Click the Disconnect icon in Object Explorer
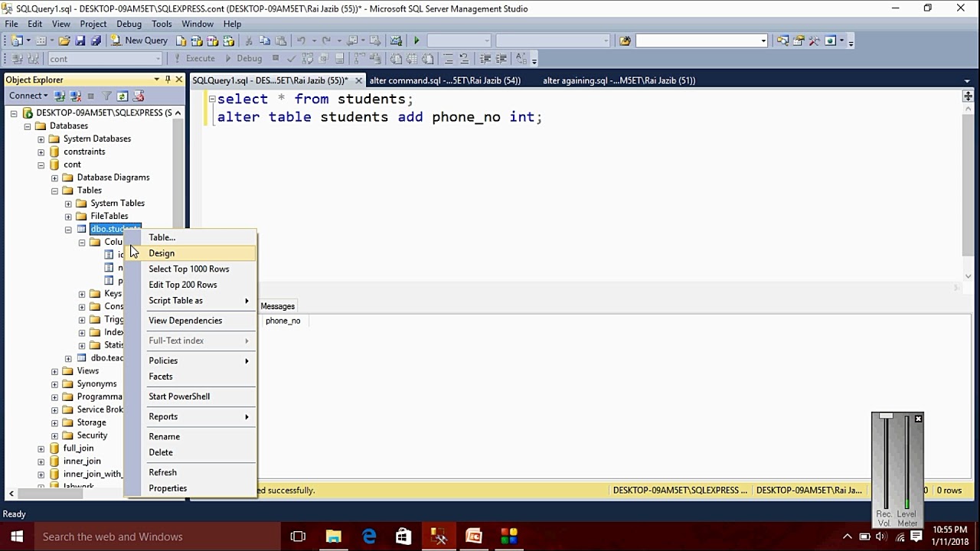980x551 pixels. click(x=76, y=96)
